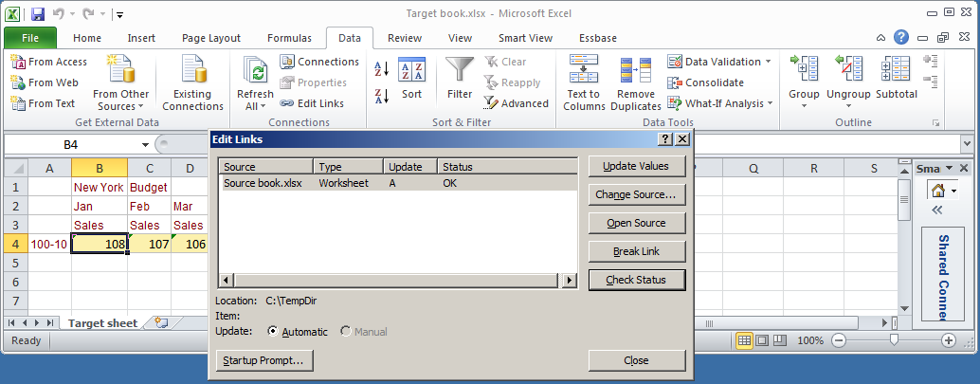Click Check Status button
The width and height of the screenshot is (980, 384).
click(637, 280)
